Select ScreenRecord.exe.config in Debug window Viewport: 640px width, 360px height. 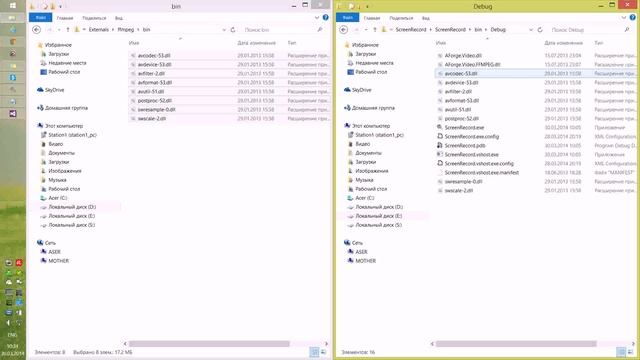pyautogui.click(x=472, y=137)
